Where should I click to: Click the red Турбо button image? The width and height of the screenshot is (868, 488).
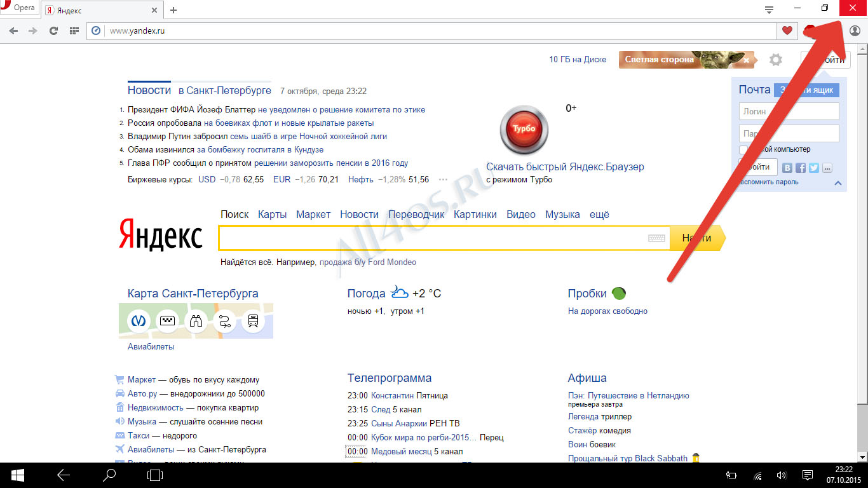coord(524,129)
